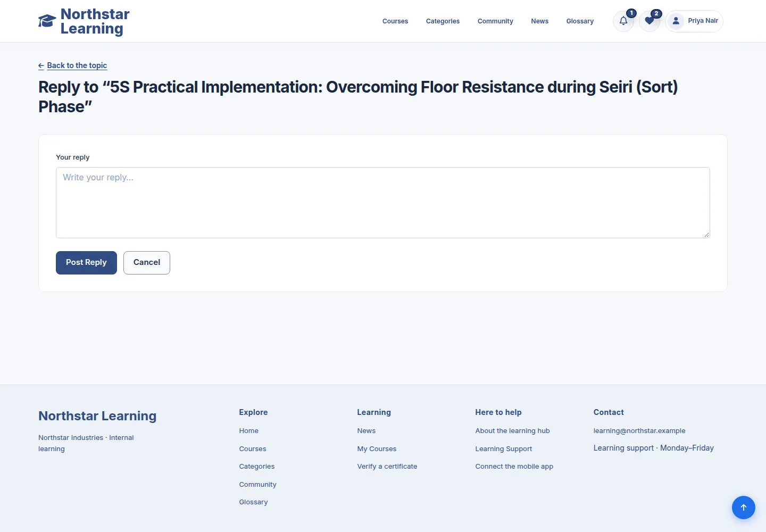Open Glossary in the top navigation
Viewport: 766px width, 532px height.
click(580, 21)
